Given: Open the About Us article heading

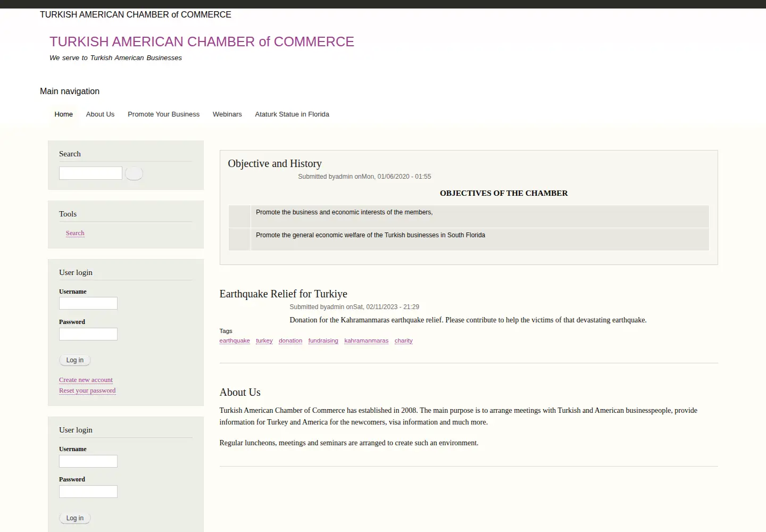Looking at the screenshot, I should point(240,393).
